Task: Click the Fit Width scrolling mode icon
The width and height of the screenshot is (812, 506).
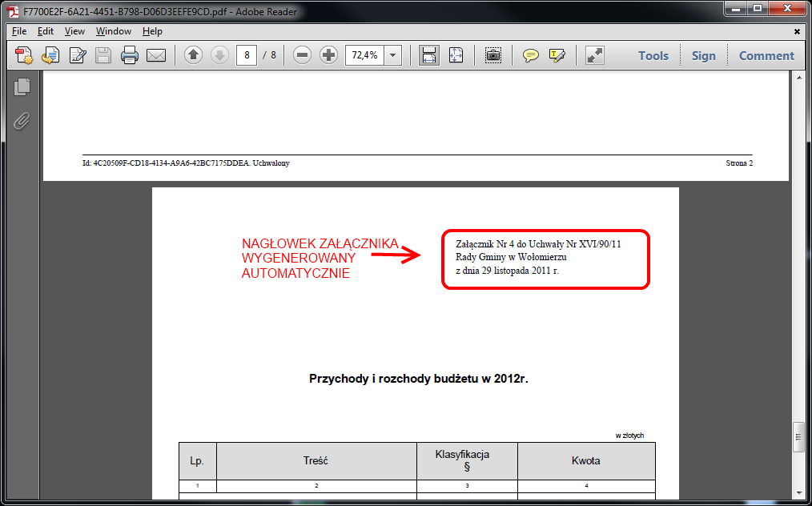Action: (x=429, y=55)
